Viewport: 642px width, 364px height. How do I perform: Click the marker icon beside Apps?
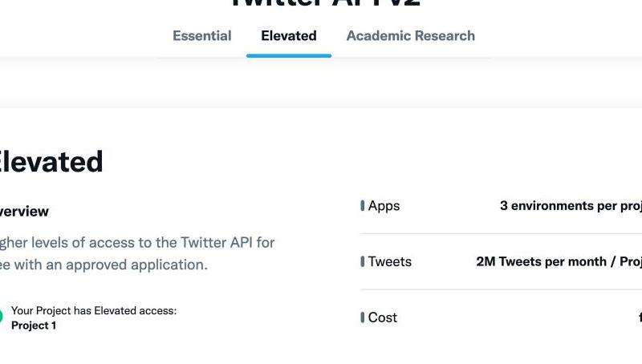click(x=363, y=206)
